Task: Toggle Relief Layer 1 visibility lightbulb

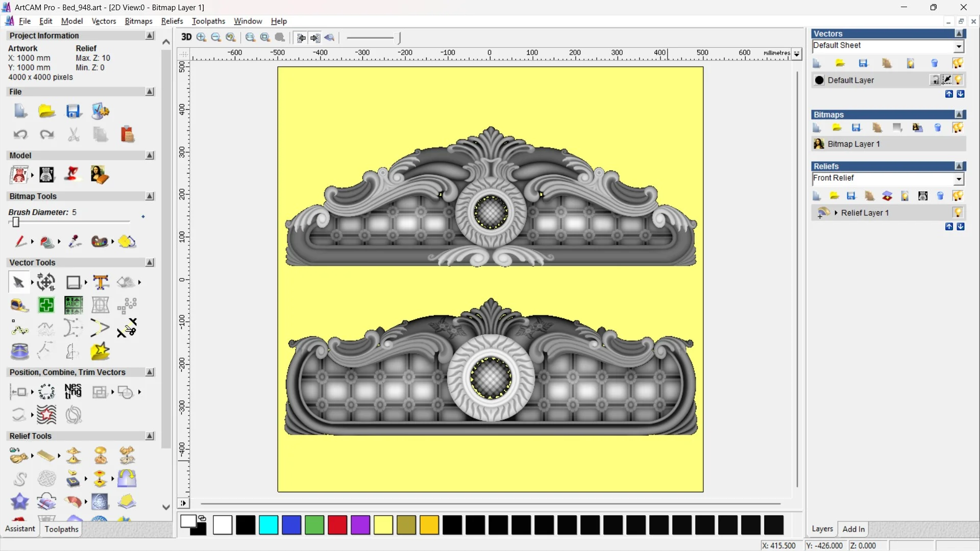Action: (x=958, y=213)
